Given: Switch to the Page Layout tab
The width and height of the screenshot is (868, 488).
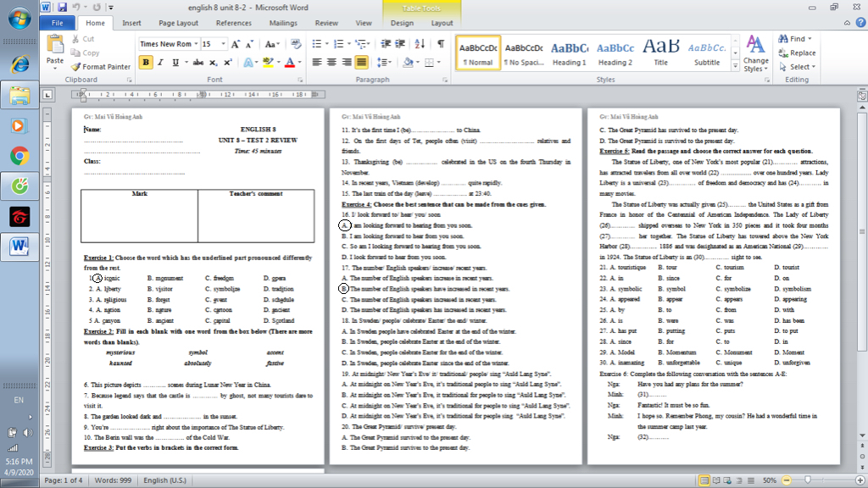Looking at the screenshot, I should coord(178,23).
